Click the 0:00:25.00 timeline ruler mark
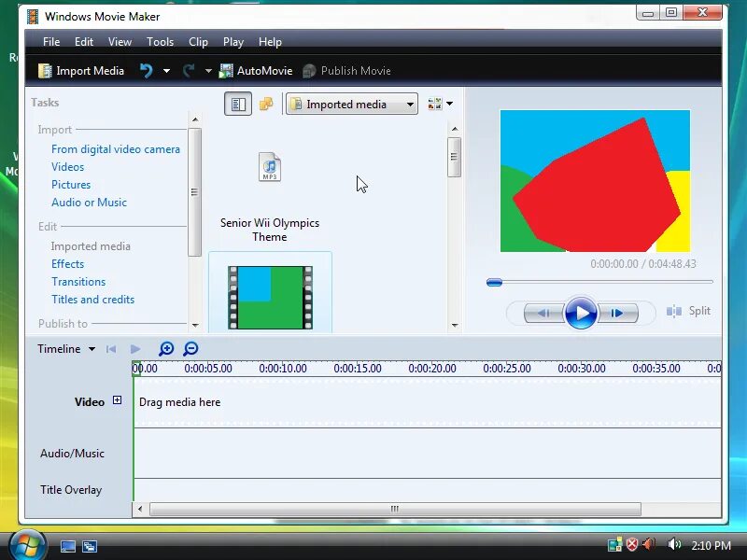Viewport: 747px width, 560px height. pyautogui.click(x=507, y=368)
